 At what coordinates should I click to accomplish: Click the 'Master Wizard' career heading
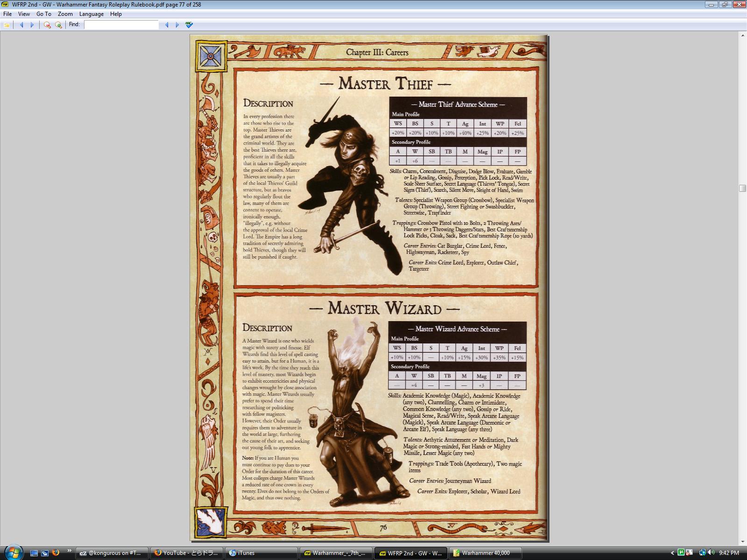(385, 308)
